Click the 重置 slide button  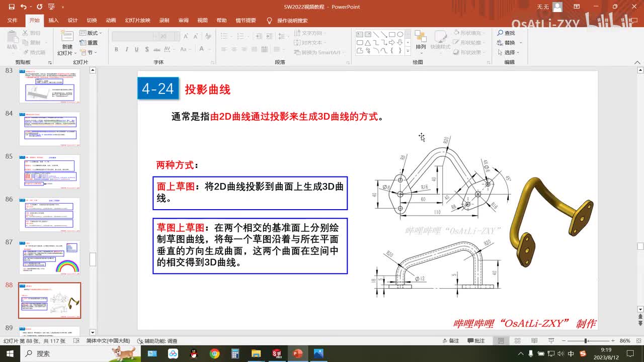(x=90, y=43)
